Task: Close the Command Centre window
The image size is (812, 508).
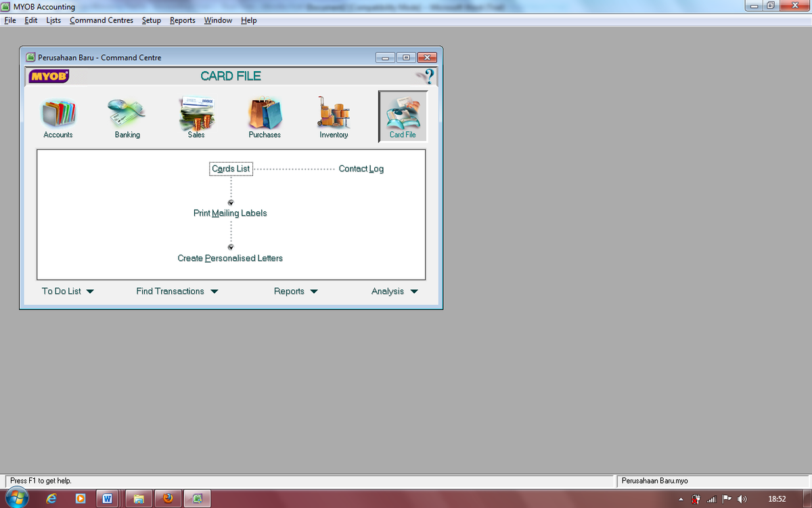Action: (x=427, y=58)
